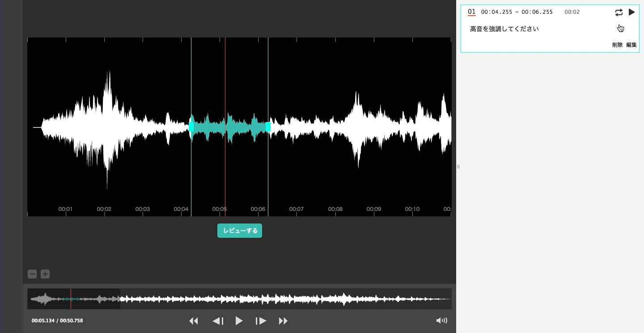Step forward one frame

point(261,320)
